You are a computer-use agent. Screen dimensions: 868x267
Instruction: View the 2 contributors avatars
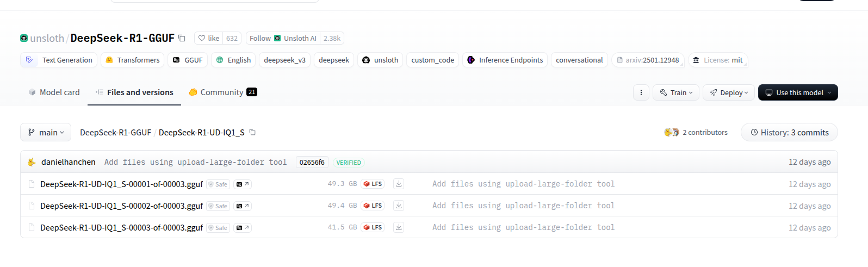(x=672, y=132)
